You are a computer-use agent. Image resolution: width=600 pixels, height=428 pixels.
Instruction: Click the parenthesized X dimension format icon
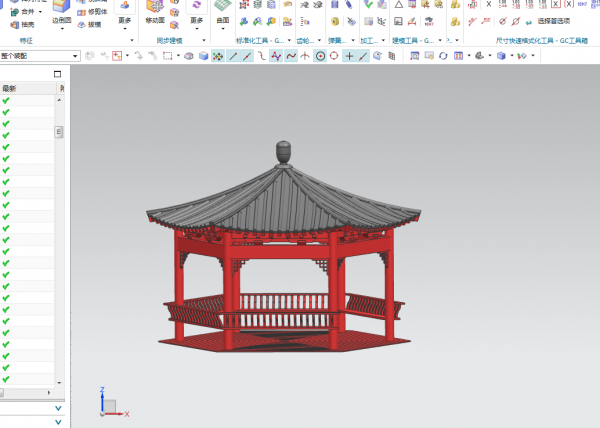pyautogui.click(x=569, y=4)
